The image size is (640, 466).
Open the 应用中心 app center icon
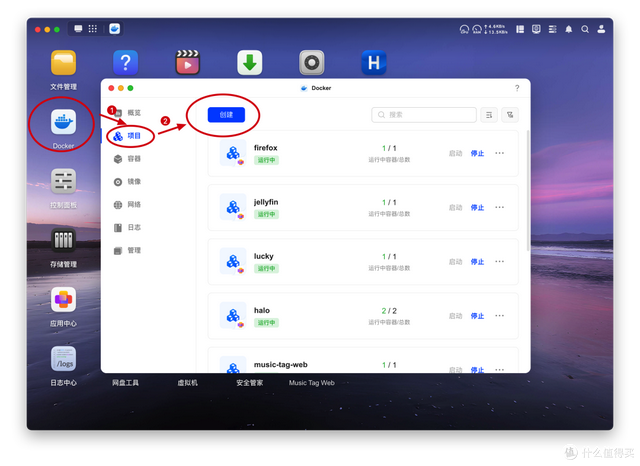point(63,300)
